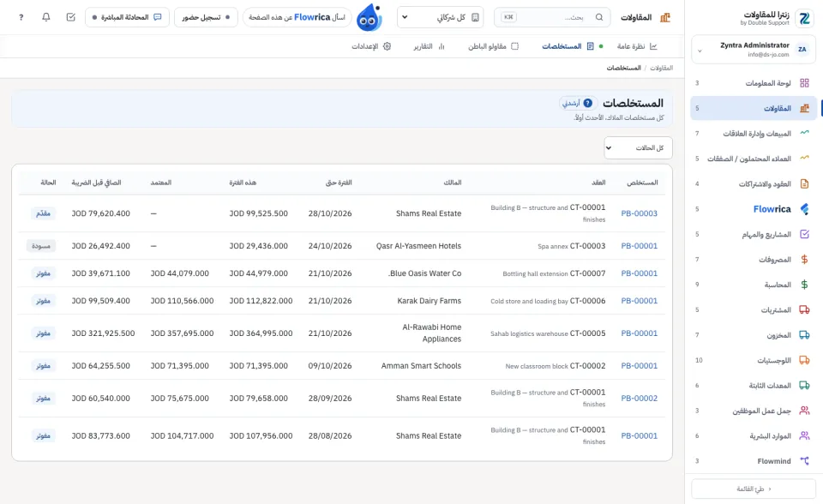Click the الفترة حتى column header
The width and height of the screenshot is (823, 504).
339,183
